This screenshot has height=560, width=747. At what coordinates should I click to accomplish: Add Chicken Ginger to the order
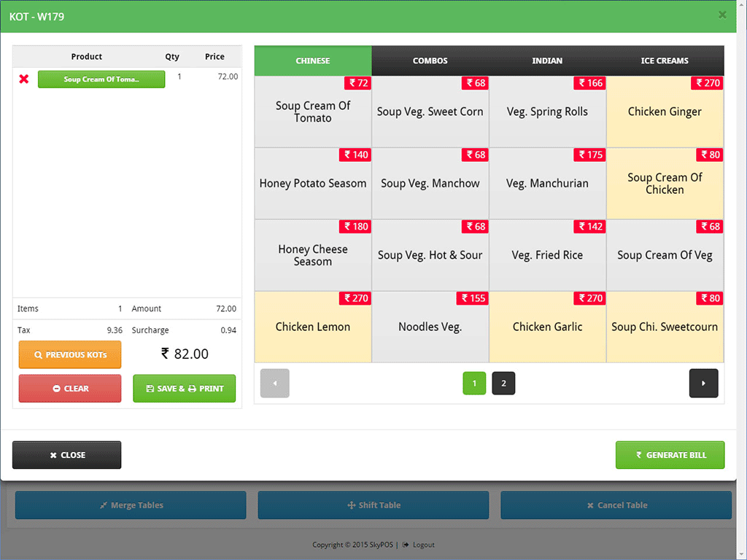point(665,112)
